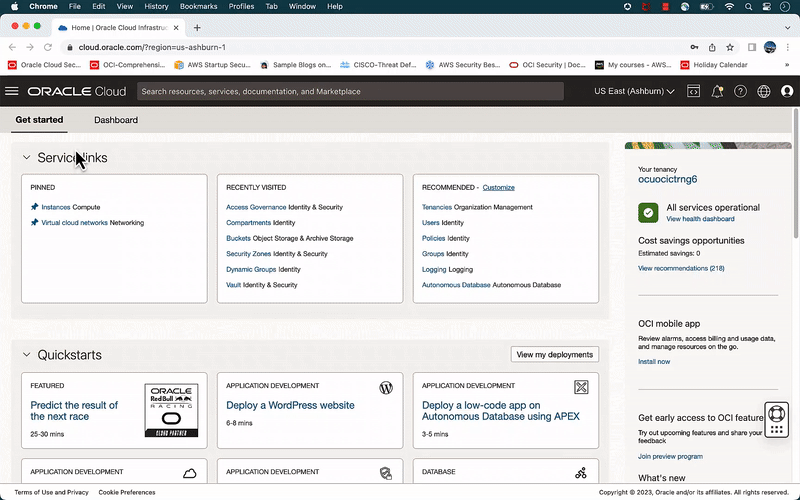The width and height of the screenshot is (800, 500).
Task: Reload the page using the browser refresh icon
Action: tap(48, 47)
